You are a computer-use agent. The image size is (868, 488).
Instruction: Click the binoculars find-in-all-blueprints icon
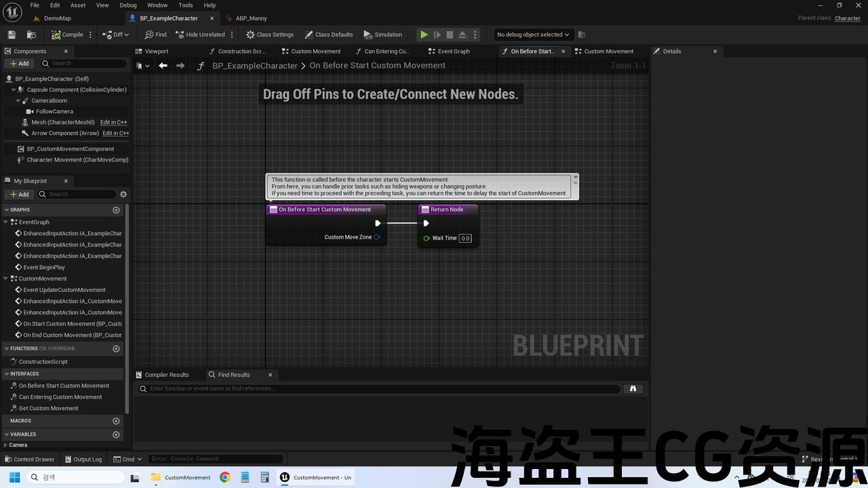coord(633,389)
